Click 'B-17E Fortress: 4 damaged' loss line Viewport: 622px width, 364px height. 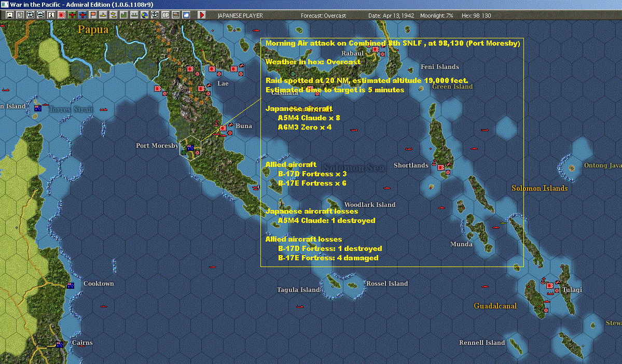(328, 258)
